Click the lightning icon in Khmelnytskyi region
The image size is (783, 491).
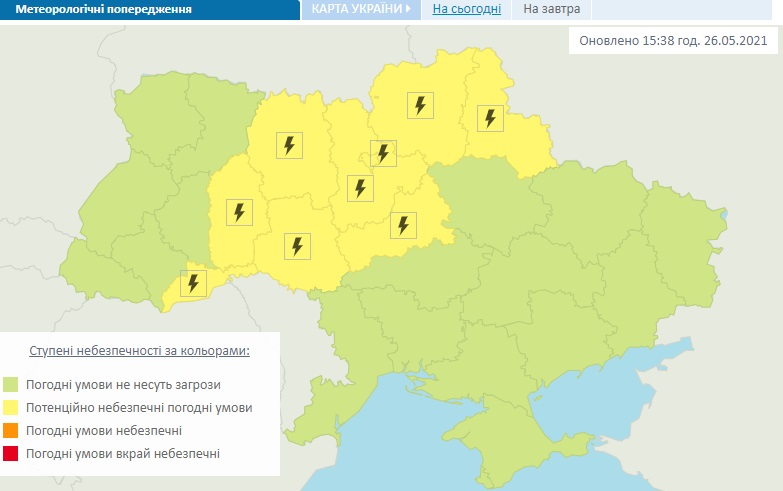click(239, 212)
